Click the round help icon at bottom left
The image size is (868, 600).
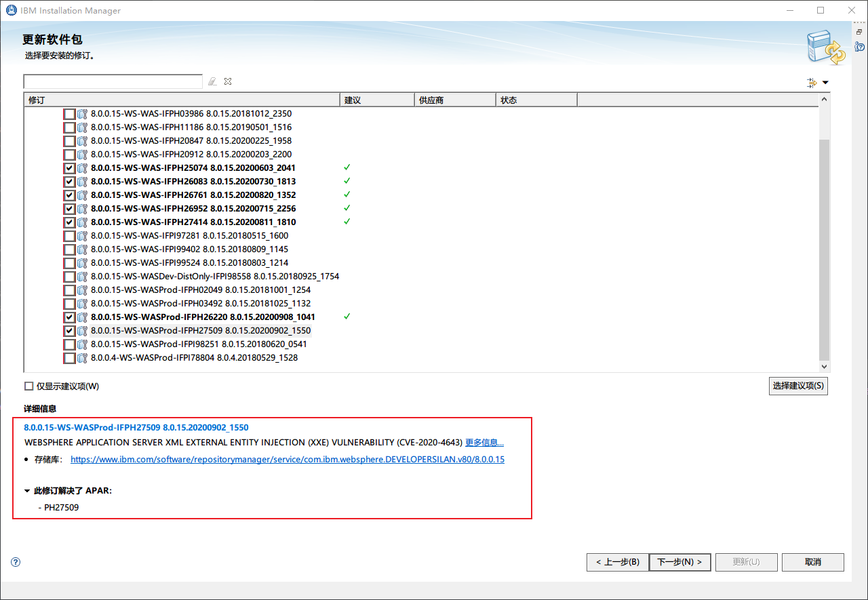pos(16,562)
